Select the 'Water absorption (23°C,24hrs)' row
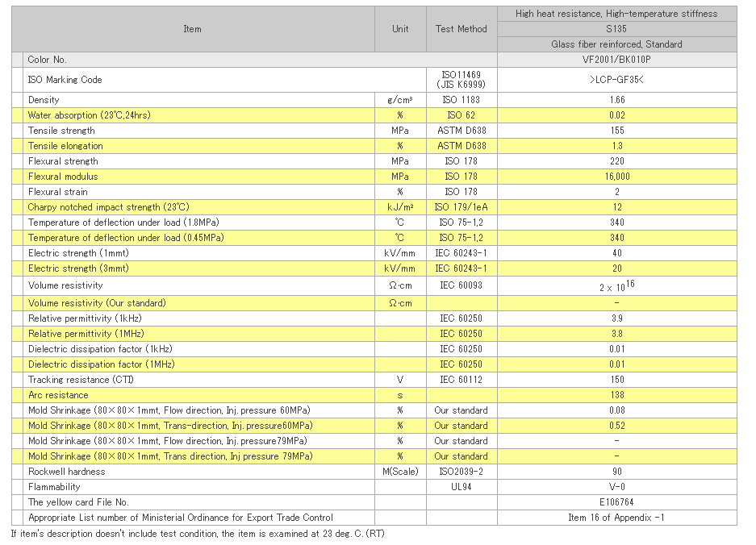756x545 pixels. [x=89, y=115]
